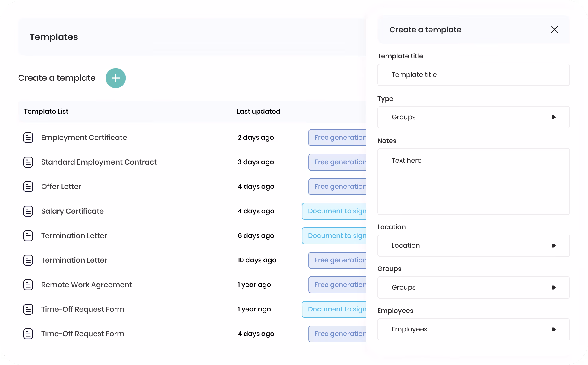Click the Template List column header
588x365 pixels.
46,112
